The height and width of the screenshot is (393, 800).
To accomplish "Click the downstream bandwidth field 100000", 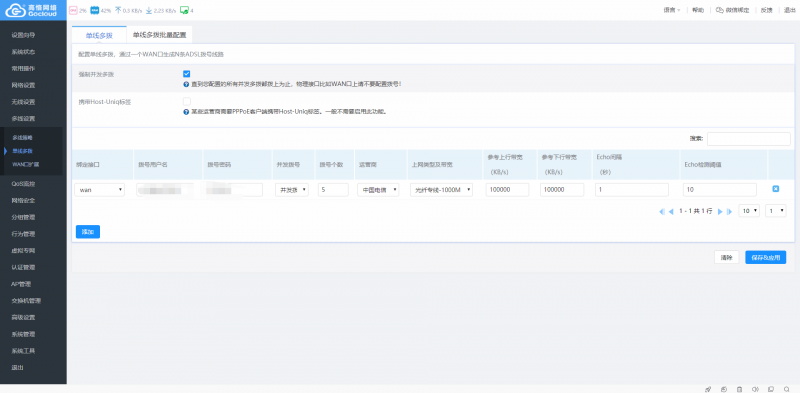I will [562, 190].
